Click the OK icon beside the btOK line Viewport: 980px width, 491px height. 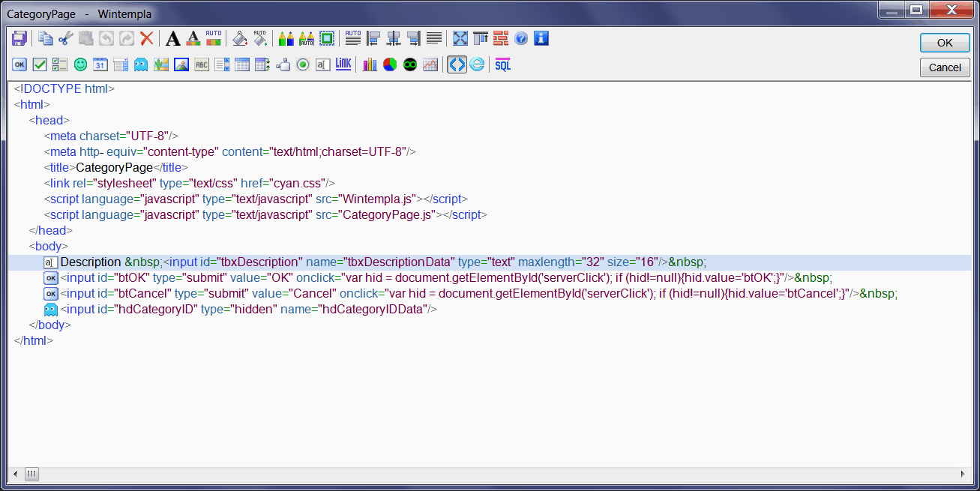(x=51, y=278)
